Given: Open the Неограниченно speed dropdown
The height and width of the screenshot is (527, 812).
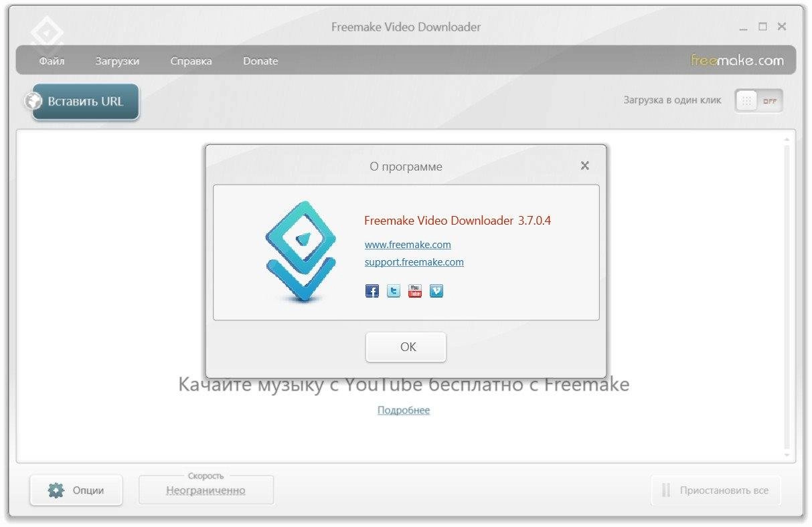Looking at the screenshot, I should click(206, 490).
